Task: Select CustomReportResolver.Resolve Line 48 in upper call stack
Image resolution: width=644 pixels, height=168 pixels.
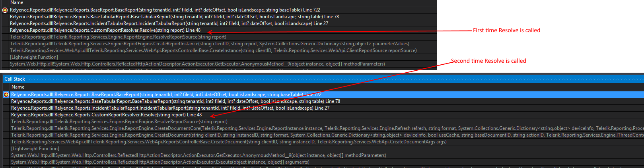Action: [x=105, y=30]
